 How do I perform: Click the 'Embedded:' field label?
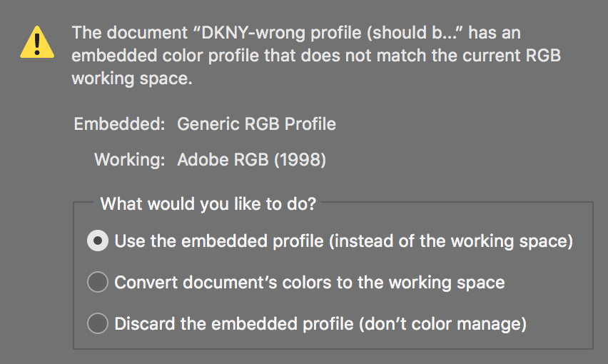tap(120, 124)
